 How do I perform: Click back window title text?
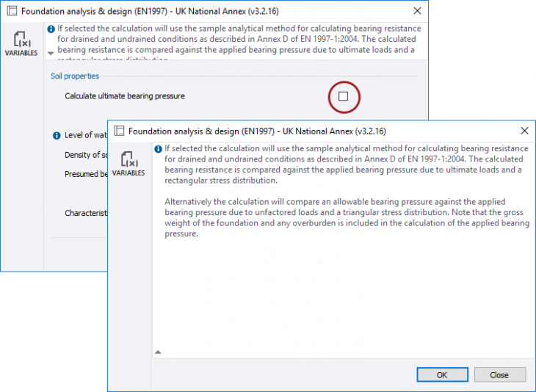click(150, 11)
